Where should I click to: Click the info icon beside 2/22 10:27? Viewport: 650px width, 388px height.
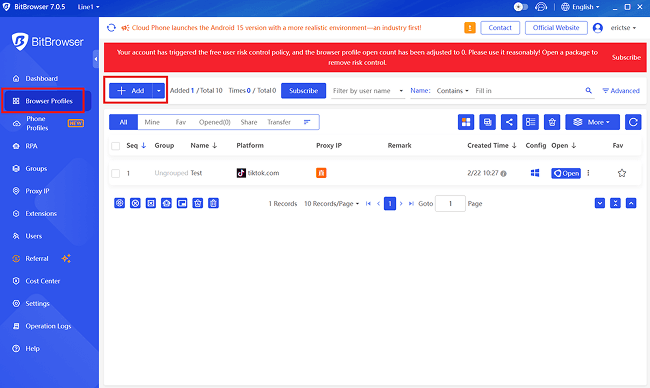pyautogui.click(x=503, y=174)
